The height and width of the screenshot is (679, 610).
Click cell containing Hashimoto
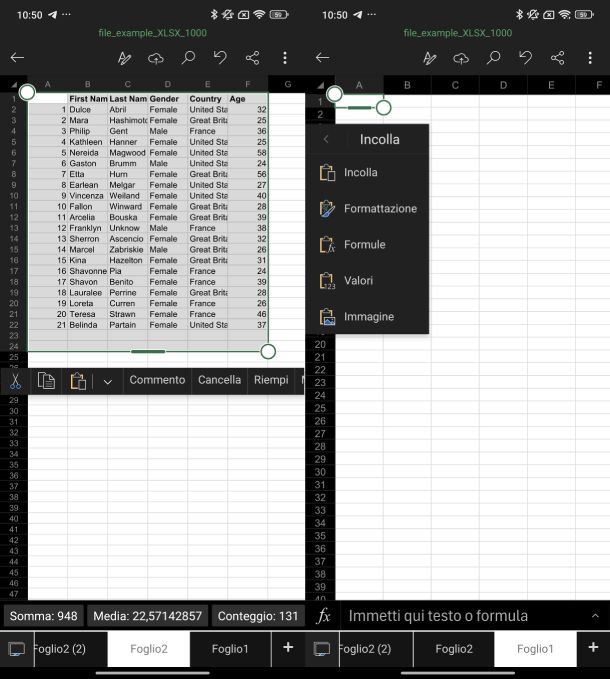click(x=127, y=120)
